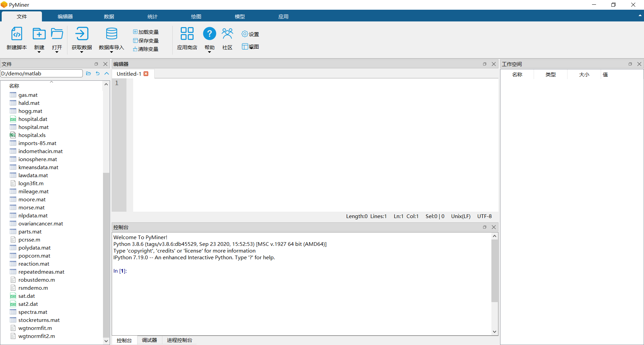The height and width of the screenshot is (345, 644).
Task: Expand the 帮助 dropdown arrow
Action: point(209,52)
